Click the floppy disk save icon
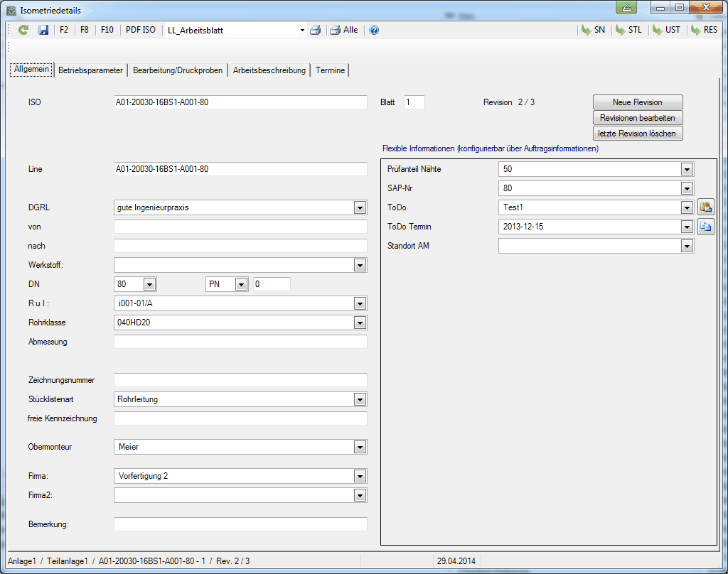Viewport: 728px width, 574px height. pos(43,31)
